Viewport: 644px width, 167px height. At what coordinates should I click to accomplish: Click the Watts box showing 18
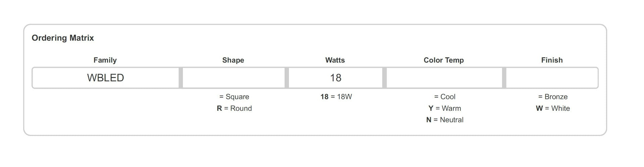[335, 78]
